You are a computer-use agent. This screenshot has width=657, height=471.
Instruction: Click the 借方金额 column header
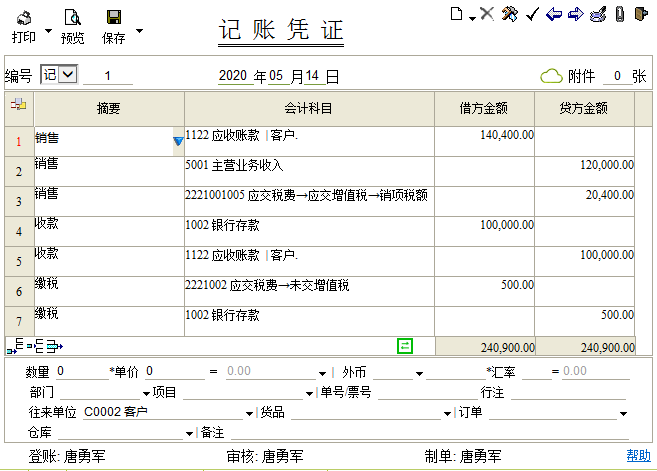484,109
